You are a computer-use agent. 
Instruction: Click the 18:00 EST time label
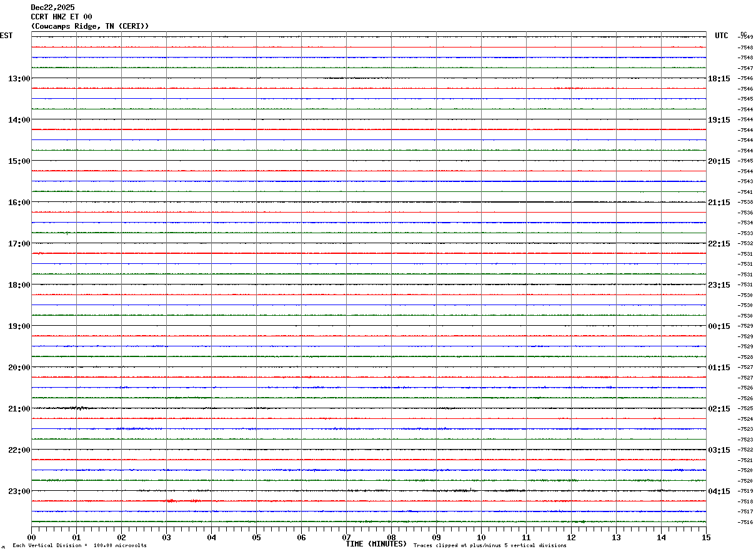19,285
